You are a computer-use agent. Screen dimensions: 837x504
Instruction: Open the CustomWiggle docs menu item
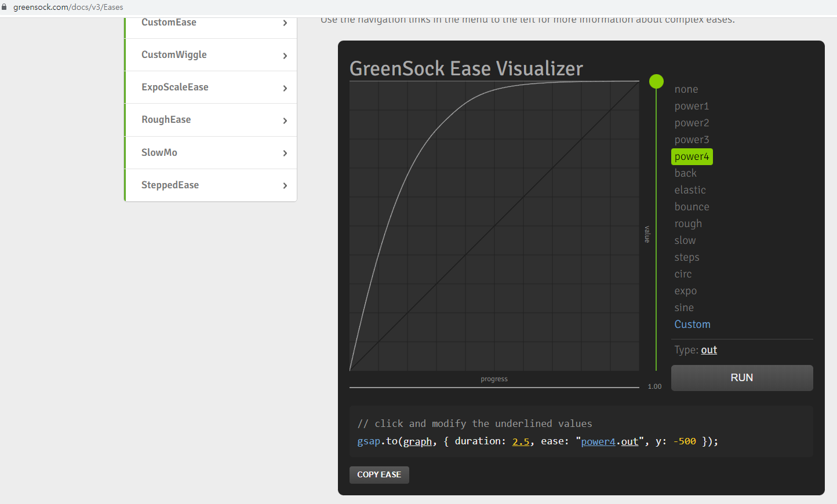211,55
